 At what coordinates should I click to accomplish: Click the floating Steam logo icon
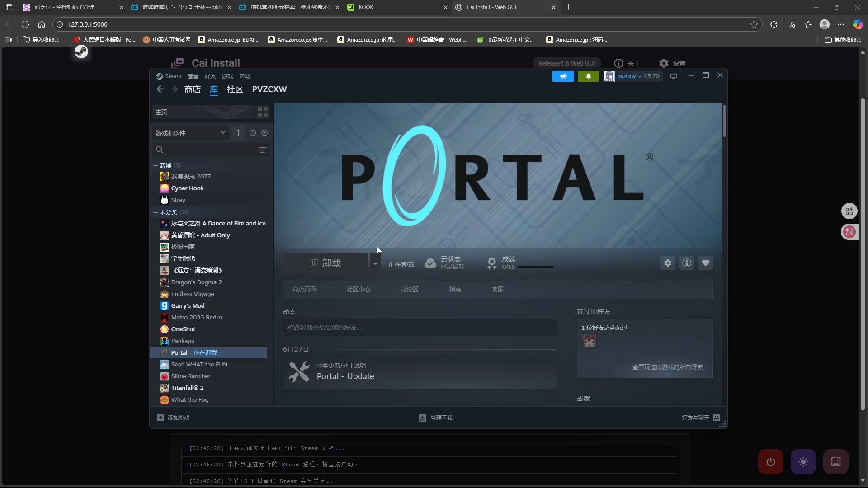pyautogui.click(x=81, y=52)
